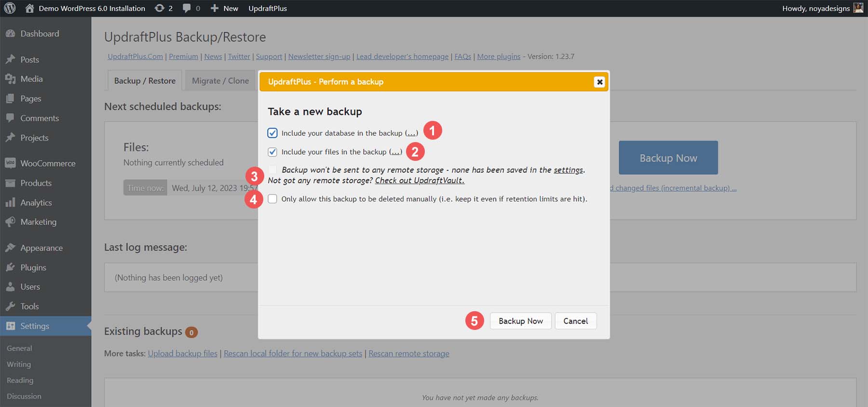The image size is (868, 407).
Task: Click the large blue Backup Now button
Action: pyautogui.click(x=668, y=158)
